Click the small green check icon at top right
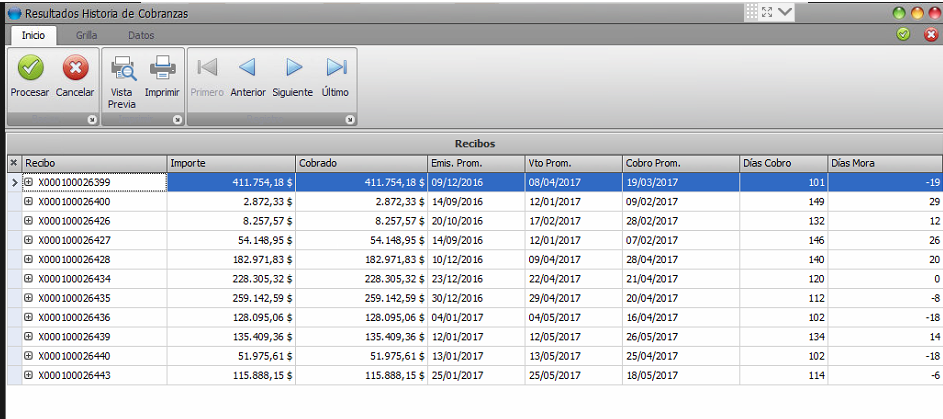Viewport: 943px width, 419px height. click(903, 34)
